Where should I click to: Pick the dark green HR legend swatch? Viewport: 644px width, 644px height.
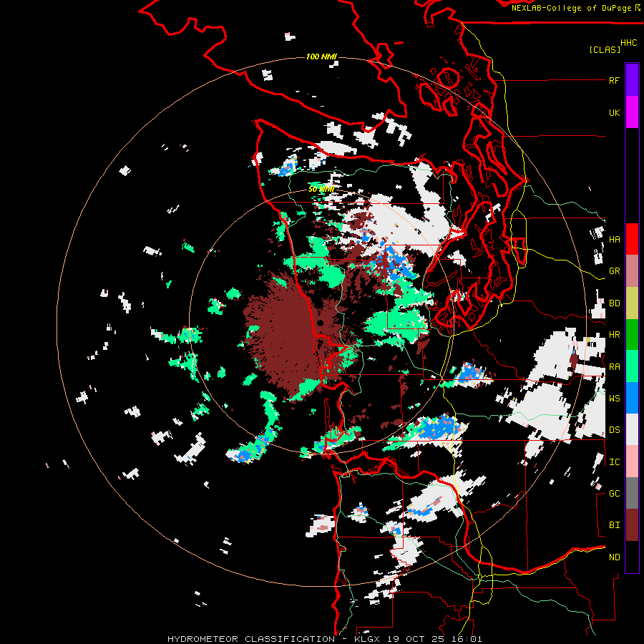(x=632, y=334)
